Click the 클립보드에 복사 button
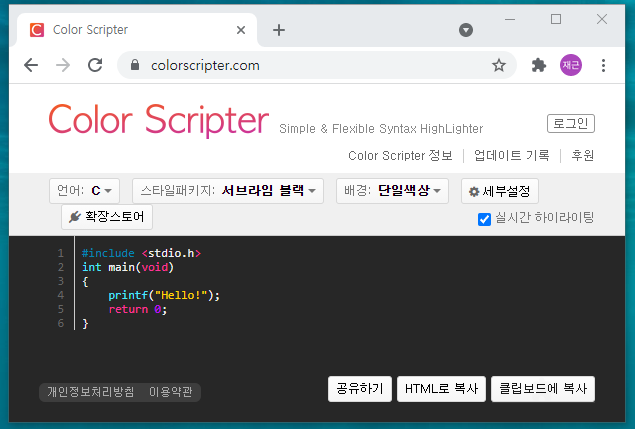This screenshot has height=429, width=635. (543, 388)
